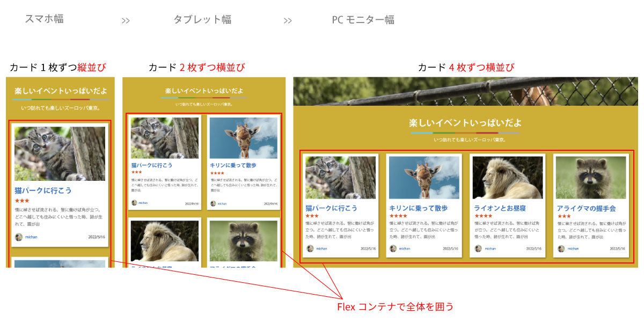Click star rating in PC アライグマの握手会 card
The image size is (644, 322).
coord(565,216)
